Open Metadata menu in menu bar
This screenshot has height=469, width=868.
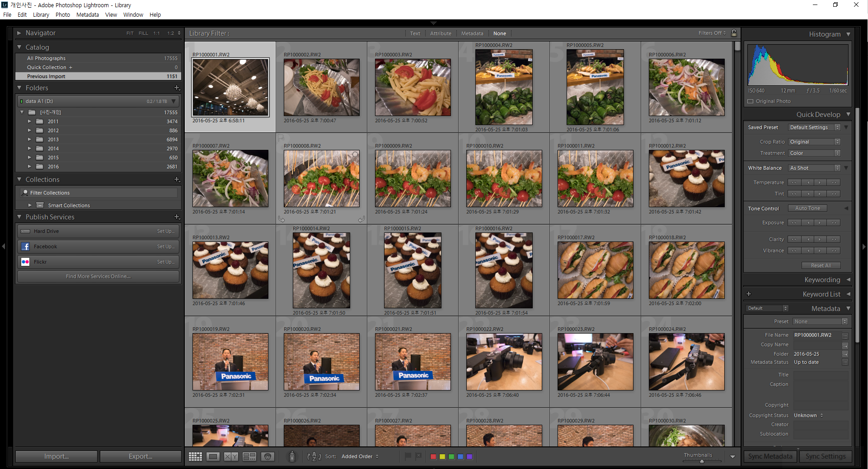tap(88, 14)
